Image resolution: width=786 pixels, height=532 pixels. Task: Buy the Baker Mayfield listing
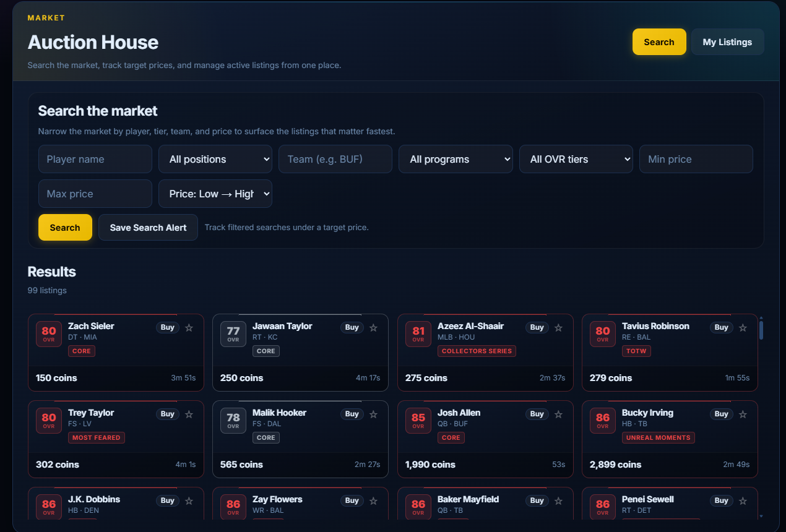tap(537, 500)
